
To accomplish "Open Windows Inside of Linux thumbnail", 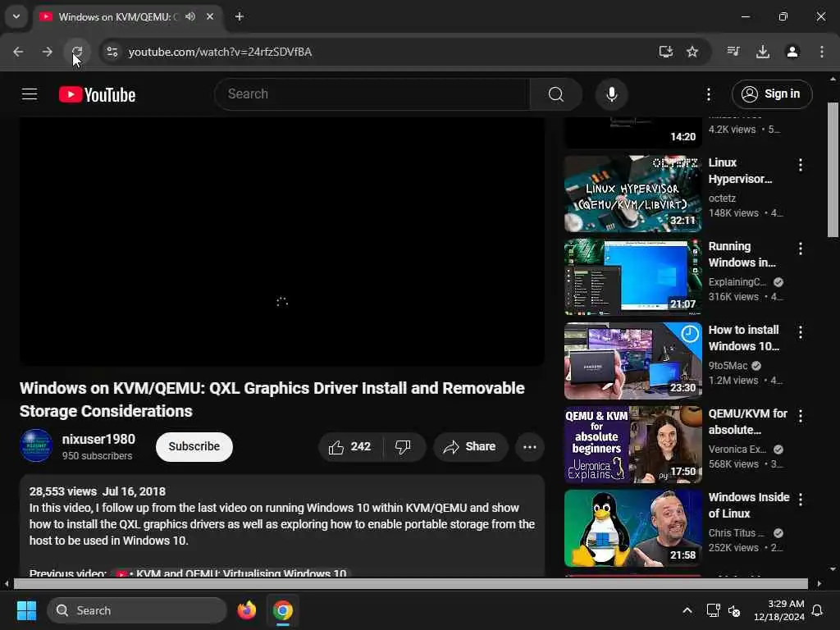I will click(x=632, y=528).
